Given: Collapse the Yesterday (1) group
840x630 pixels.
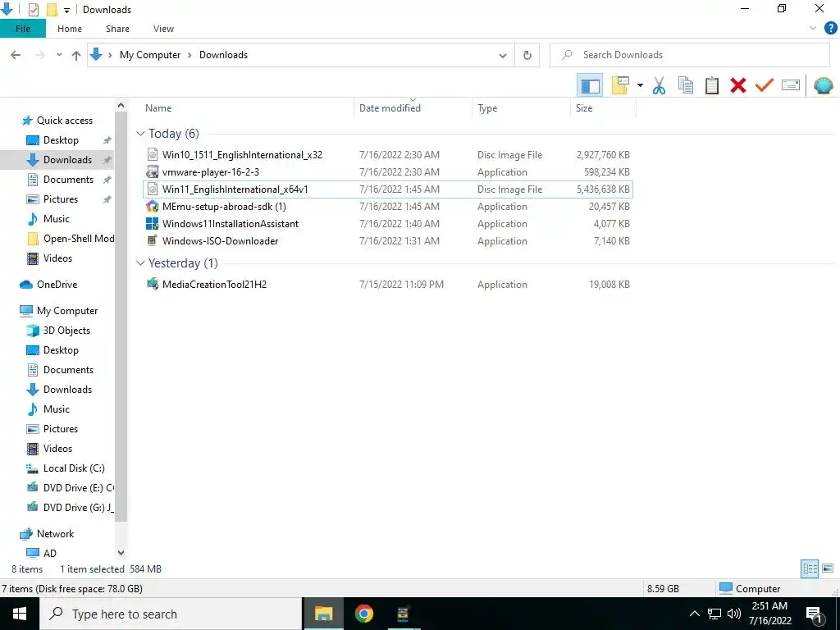Looking at the screenshot, I should tap(140, 263).
